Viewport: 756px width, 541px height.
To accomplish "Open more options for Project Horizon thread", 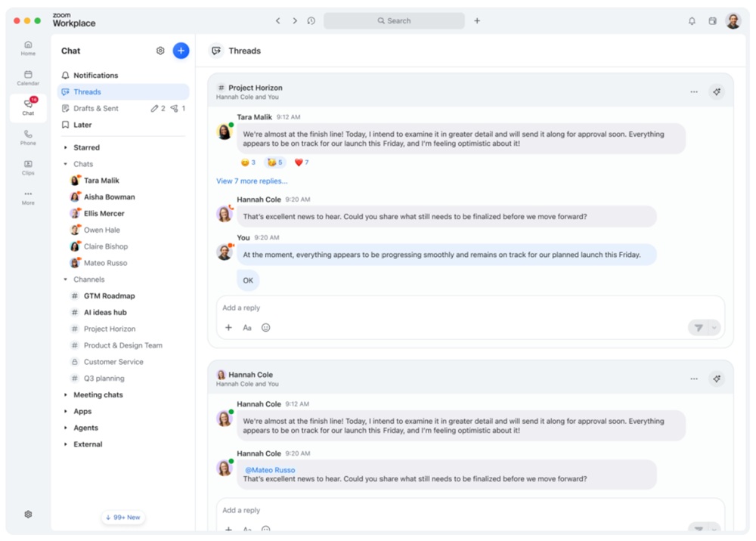I will 694,91.
